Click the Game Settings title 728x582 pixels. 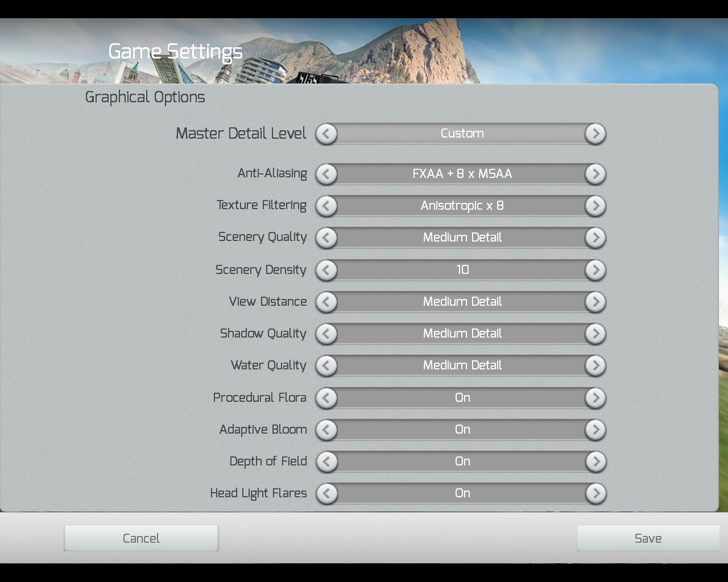coord(175,52)
